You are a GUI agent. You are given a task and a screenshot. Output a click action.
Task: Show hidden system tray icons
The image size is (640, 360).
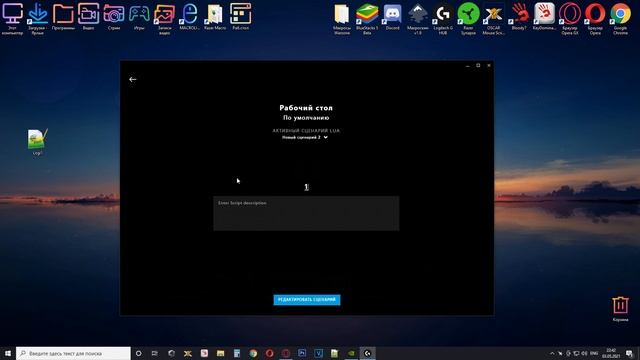[552, 353]
